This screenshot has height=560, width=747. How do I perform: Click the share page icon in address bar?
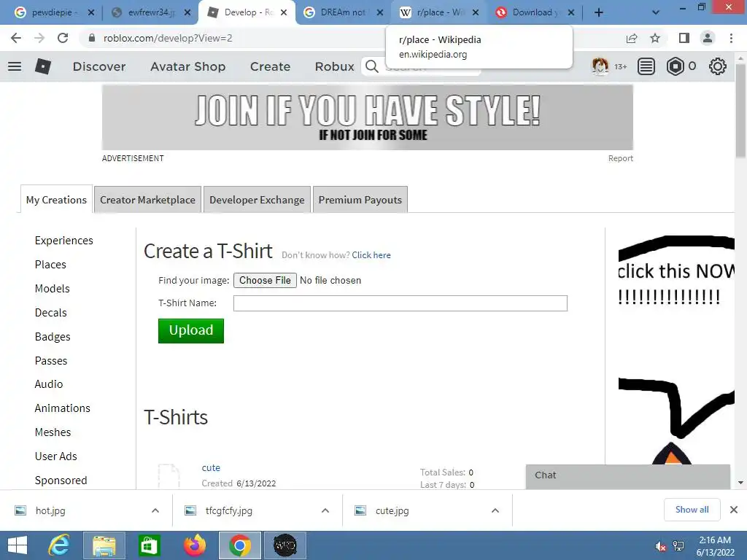tap(632, 38)
